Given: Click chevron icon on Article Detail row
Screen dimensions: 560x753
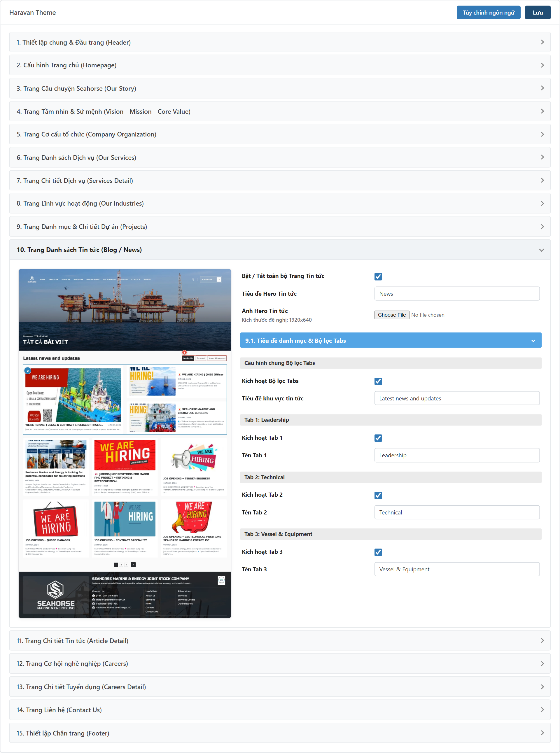Looking at the screenshot, I should coord(542,640).
